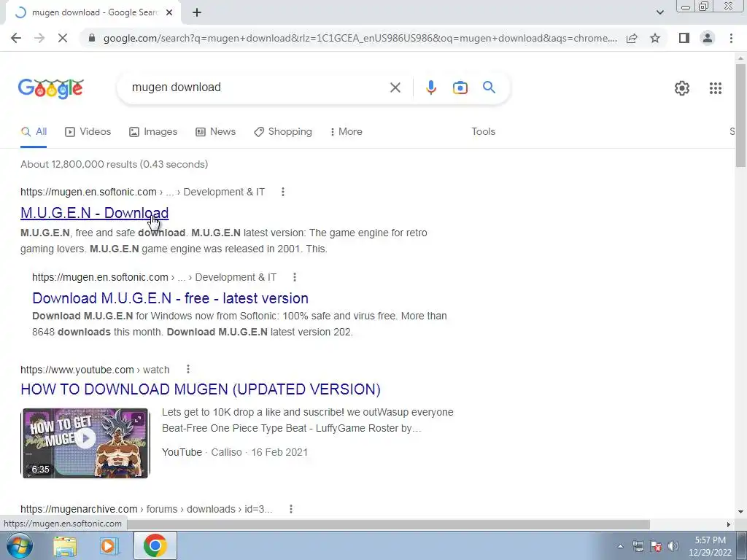Viewport: 747px width, 560px height.
Task: Open the Chrome three-dot menu
Action: point(731,38)
